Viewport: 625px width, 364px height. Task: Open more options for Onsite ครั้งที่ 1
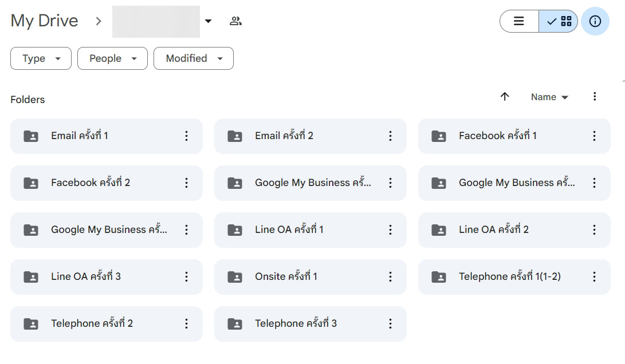coord(390,276)
